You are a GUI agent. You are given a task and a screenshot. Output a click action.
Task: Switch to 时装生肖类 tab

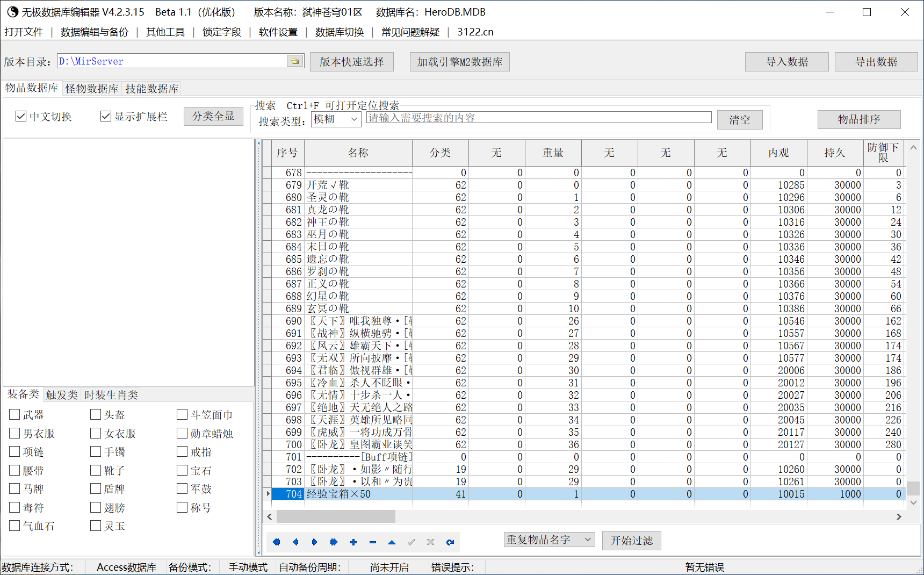click(111, 395)
